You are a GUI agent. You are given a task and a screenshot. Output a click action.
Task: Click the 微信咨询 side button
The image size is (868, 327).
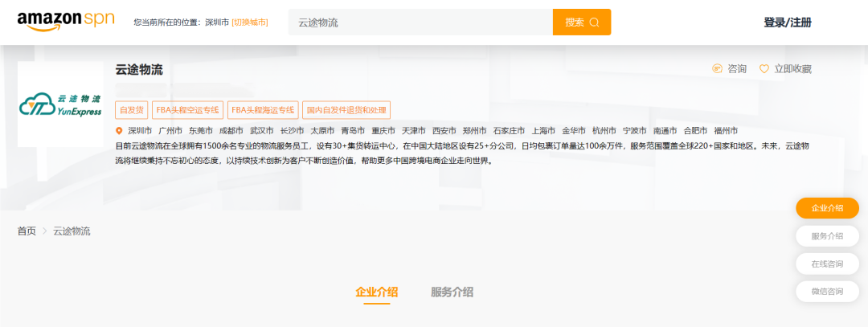[x=827, y=291]
